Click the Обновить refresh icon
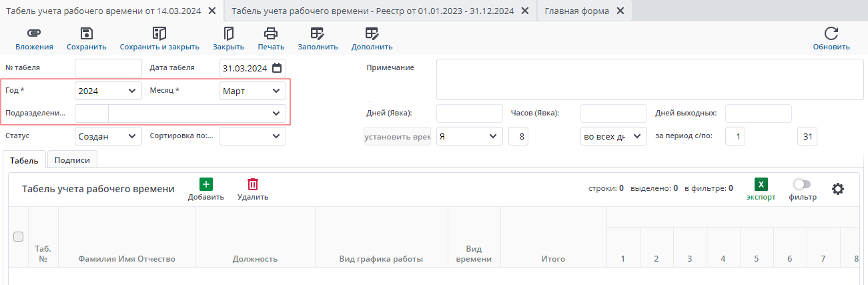The image size is (868, 285). (831, 33)
